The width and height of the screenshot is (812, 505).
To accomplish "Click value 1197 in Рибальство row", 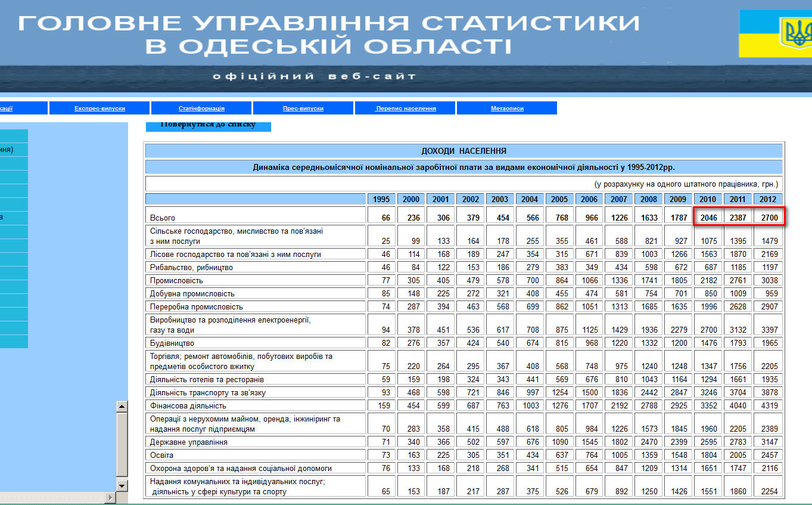I will (x=769, y=267).
